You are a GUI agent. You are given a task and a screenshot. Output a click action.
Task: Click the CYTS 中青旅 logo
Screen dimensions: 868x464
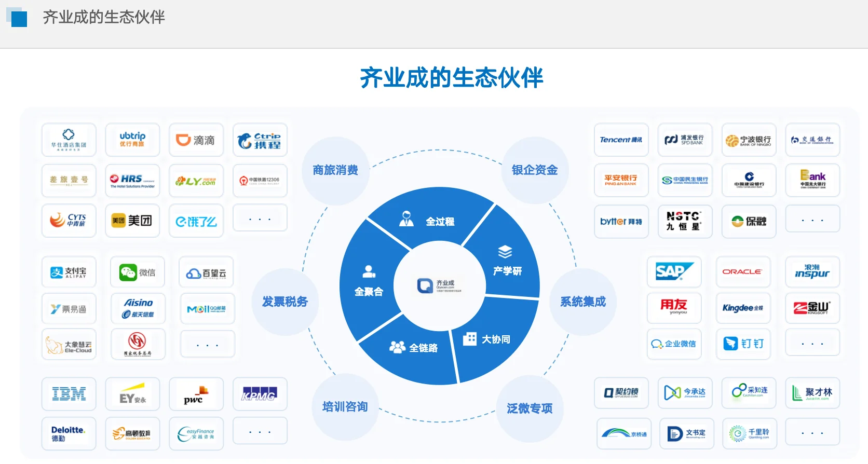point(69,221)
